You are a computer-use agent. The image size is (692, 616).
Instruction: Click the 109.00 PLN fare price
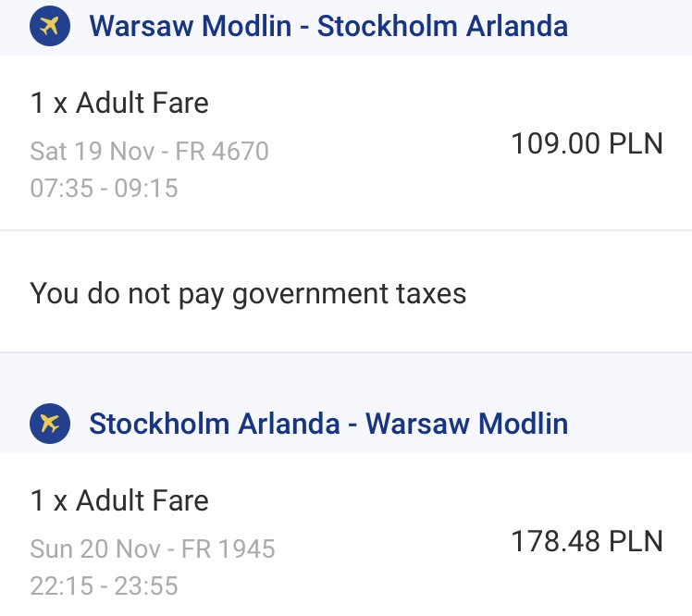587,143
